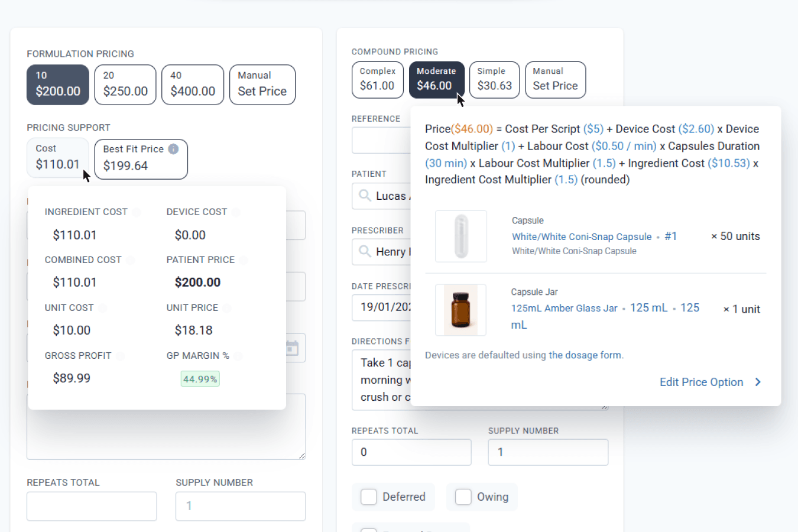798x532 pixels.
Task: Click the Reference input field
Action: [381, 141]
